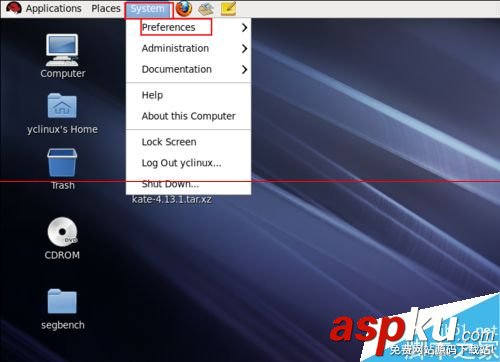
Task: Open the notes icon in panel
Action: [x=229, y=9]
